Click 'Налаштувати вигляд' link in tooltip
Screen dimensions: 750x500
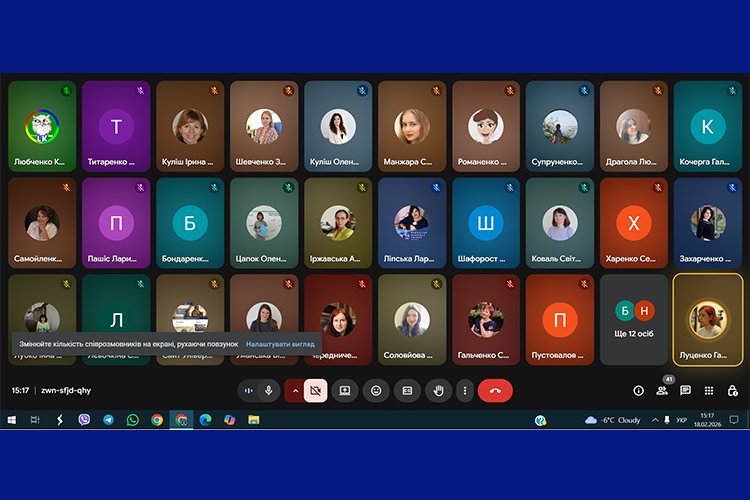(x=281, y=343)
